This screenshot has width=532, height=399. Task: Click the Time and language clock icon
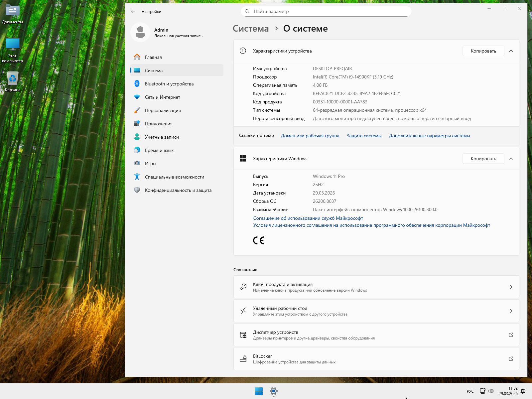(x=137, y=150)
